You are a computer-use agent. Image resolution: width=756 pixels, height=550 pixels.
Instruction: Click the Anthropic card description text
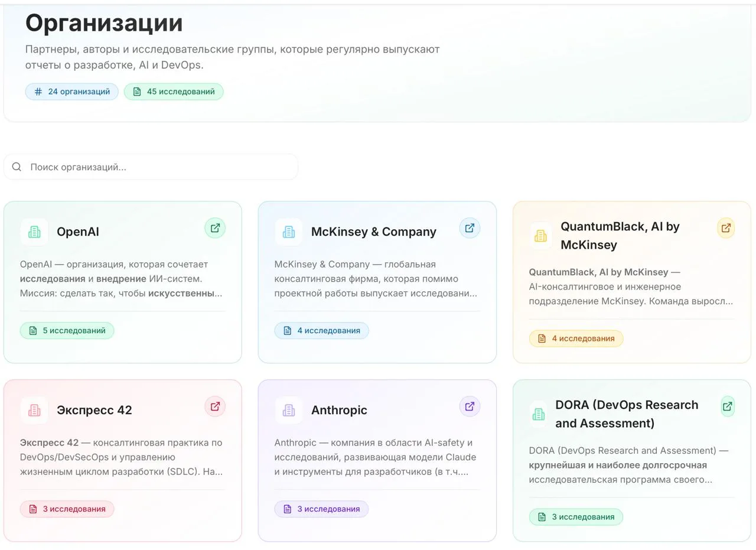click(x=377, y=457)
